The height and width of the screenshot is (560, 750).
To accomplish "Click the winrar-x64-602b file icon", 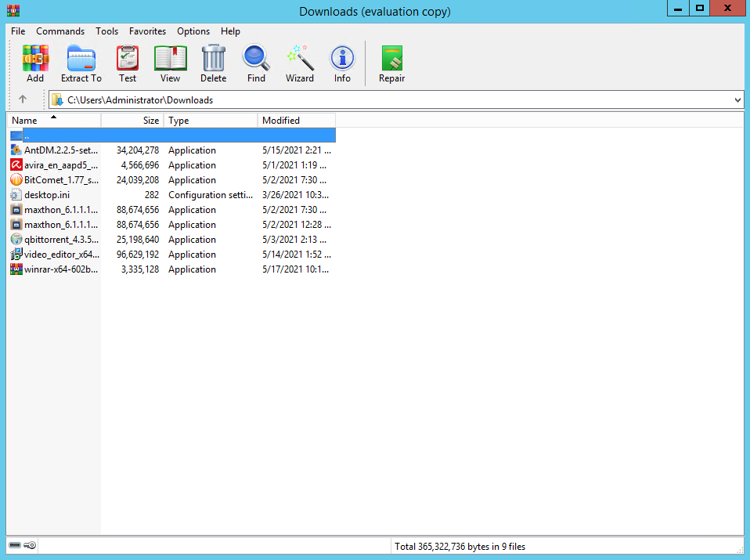I will [x=16, y=269].
